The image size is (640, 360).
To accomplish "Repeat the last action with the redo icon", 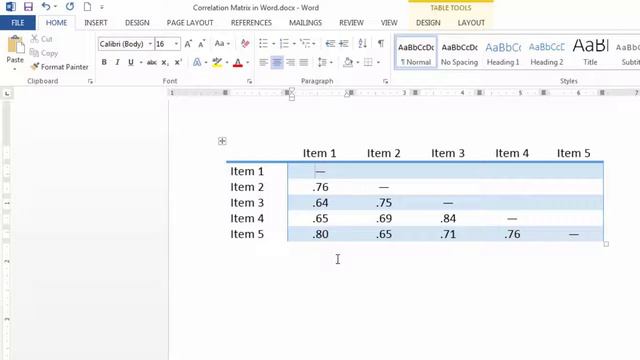I will (x=70, y=7).
